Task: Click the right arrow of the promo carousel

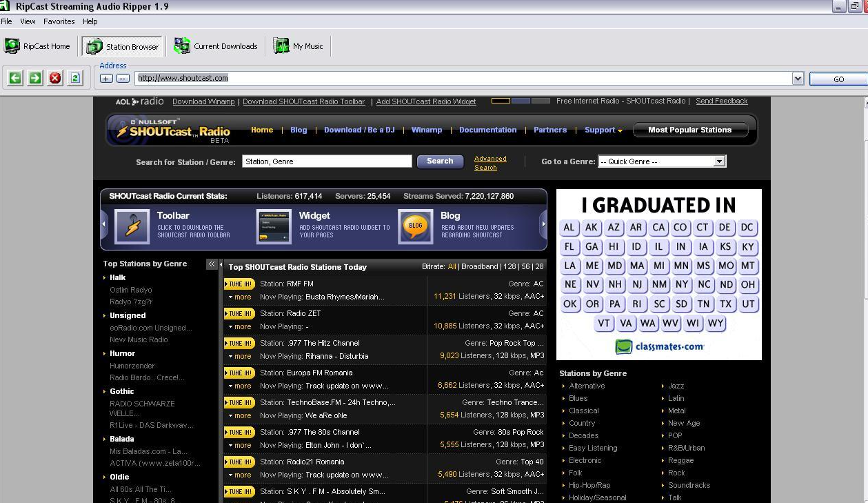Action: [x=543, y=224]
